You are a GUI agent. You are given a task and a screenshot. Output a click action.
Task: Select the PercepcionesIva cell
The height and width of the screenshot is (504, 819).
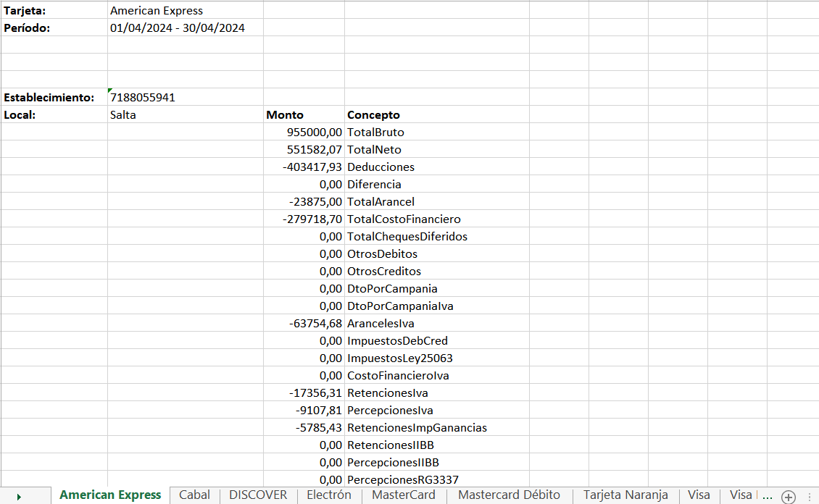coord(436,410)
